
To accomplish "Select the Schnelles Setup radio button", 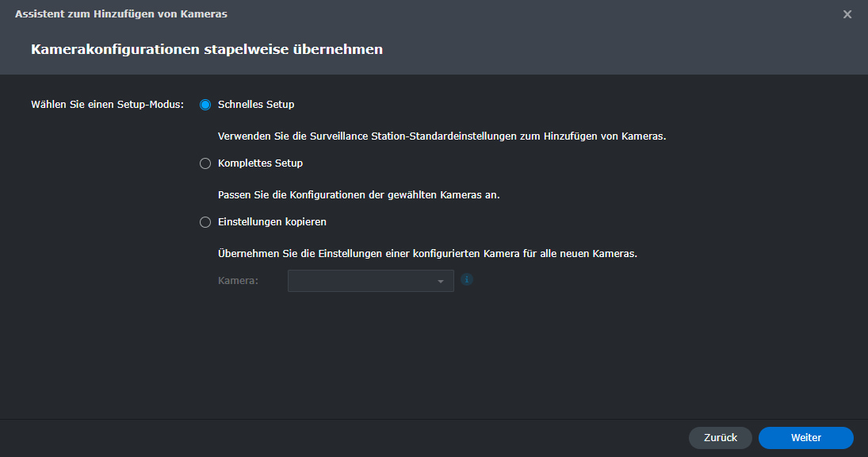I will (x=205, y=105).
